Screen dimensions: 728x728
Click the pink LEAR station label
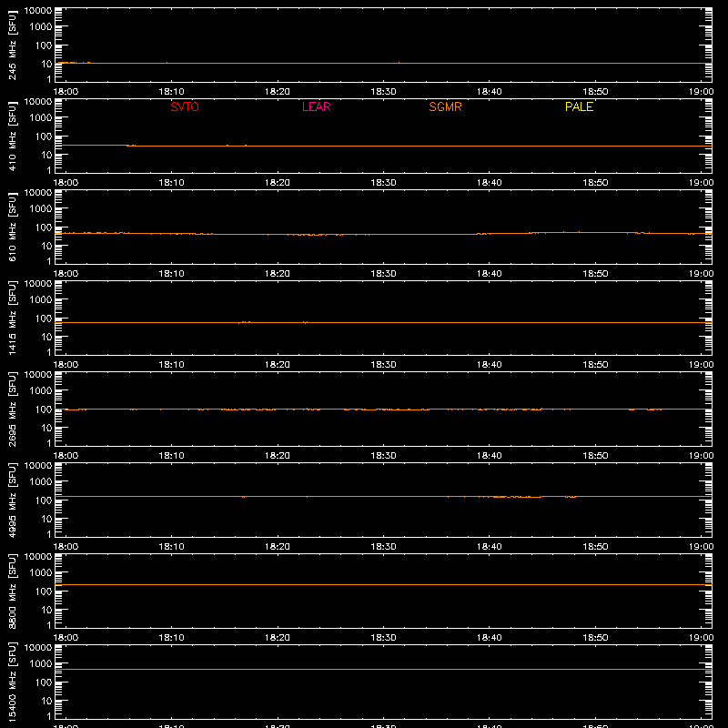(316, 106)
